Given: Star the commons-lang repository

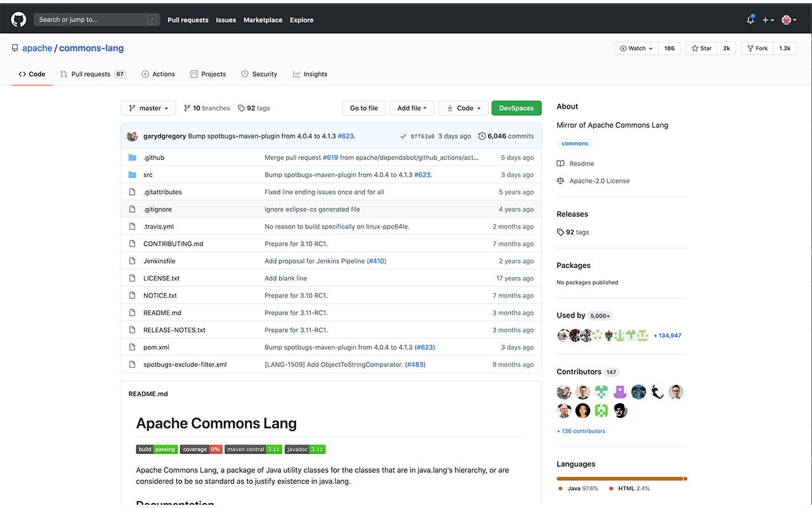Looking at the screenshot, I should pyautogui.click(x=701, y=48).
